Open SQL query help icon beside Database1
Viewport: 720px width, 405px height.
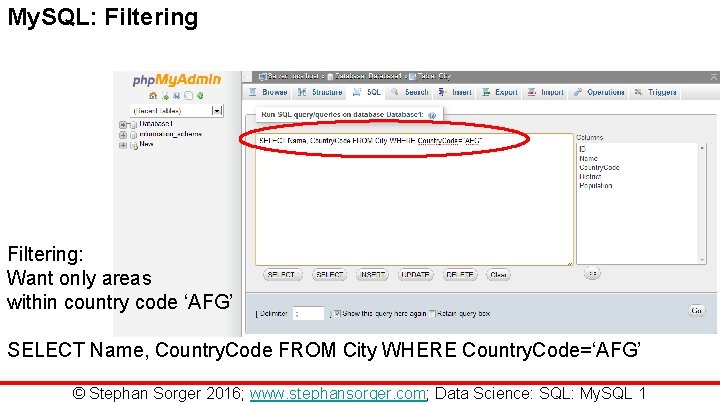pos(432,115)
